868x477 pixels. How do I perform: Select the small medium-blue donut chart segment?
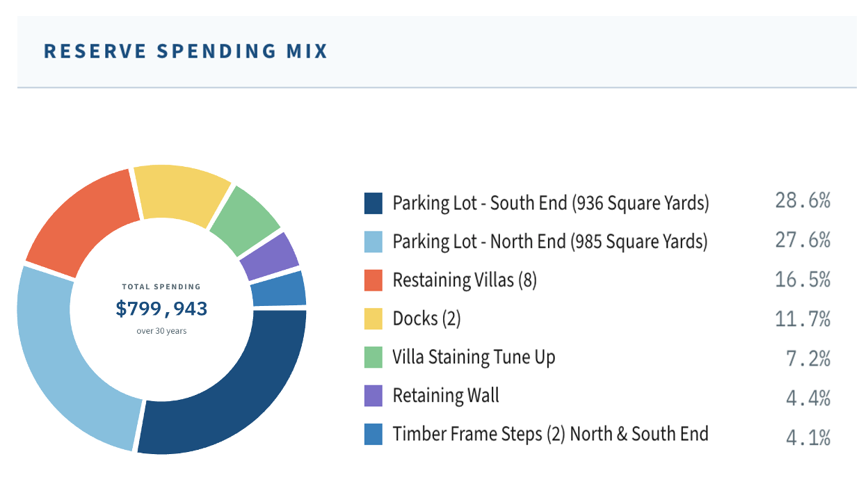[x=280, y=289]
